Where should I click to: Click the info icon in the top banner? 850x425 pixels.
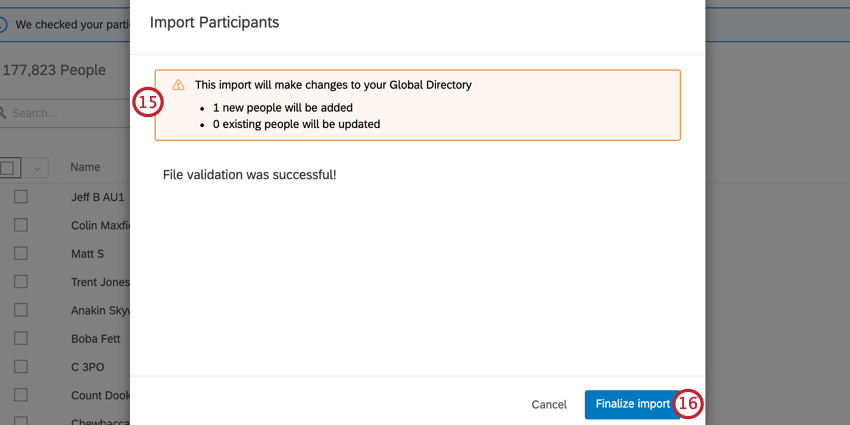tap(3, 23)
